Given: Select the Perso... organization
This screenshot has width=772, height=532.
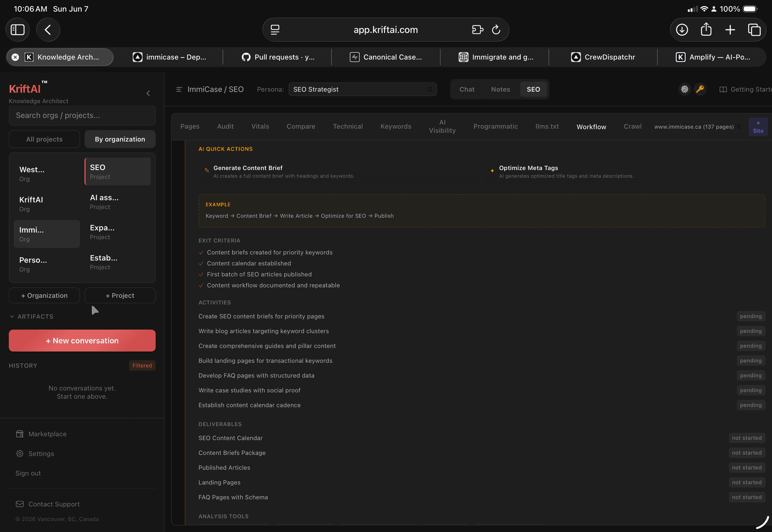Looking at the screenshot, I should (47, 264).
